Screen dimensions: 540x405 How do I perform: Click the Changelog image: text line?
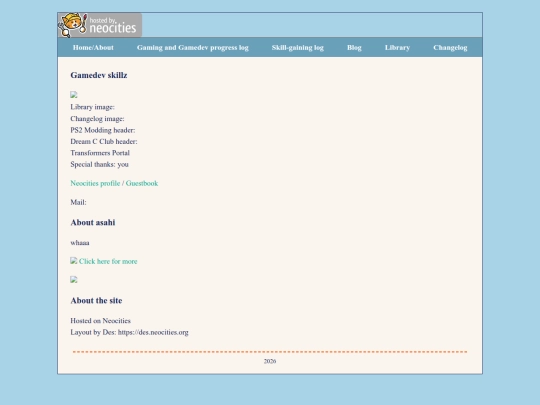point(97,119)
